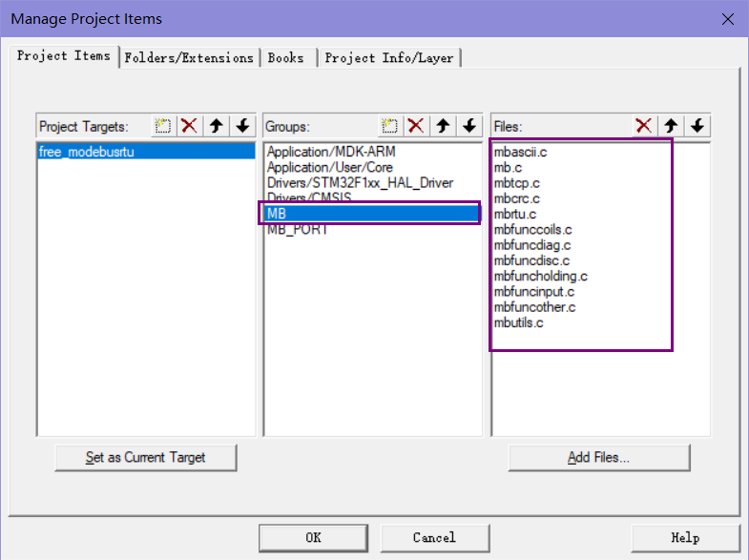Create a new group
The width and height of the screenshot is (749, 560).
pyautogui.click(x=390, y=126)
